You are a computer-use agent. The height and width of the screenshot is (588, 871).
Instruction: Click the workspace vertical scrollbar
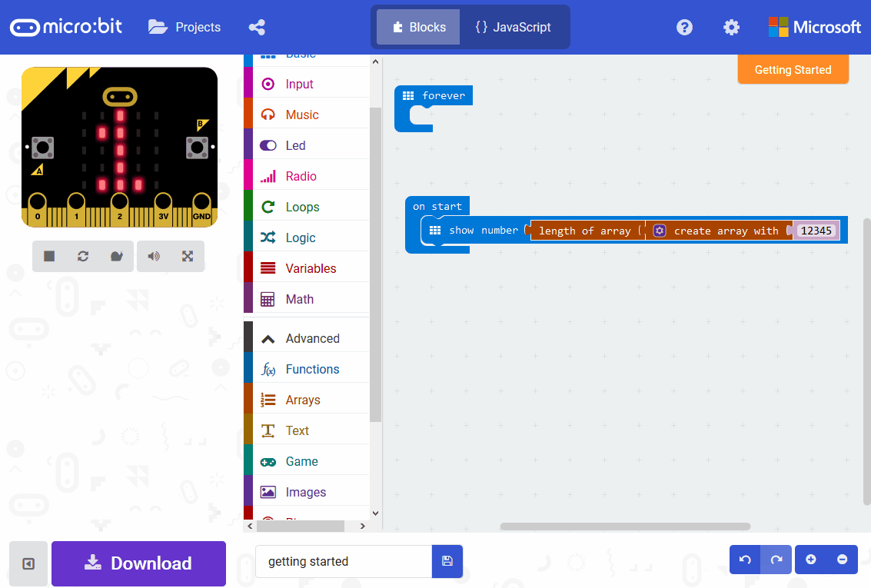click(866, 361)
